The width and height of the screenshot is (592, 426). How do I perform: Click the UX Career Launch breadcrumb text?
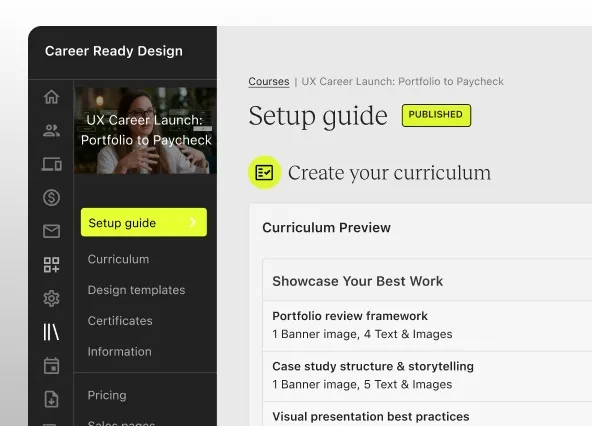(x=402, y=82)
